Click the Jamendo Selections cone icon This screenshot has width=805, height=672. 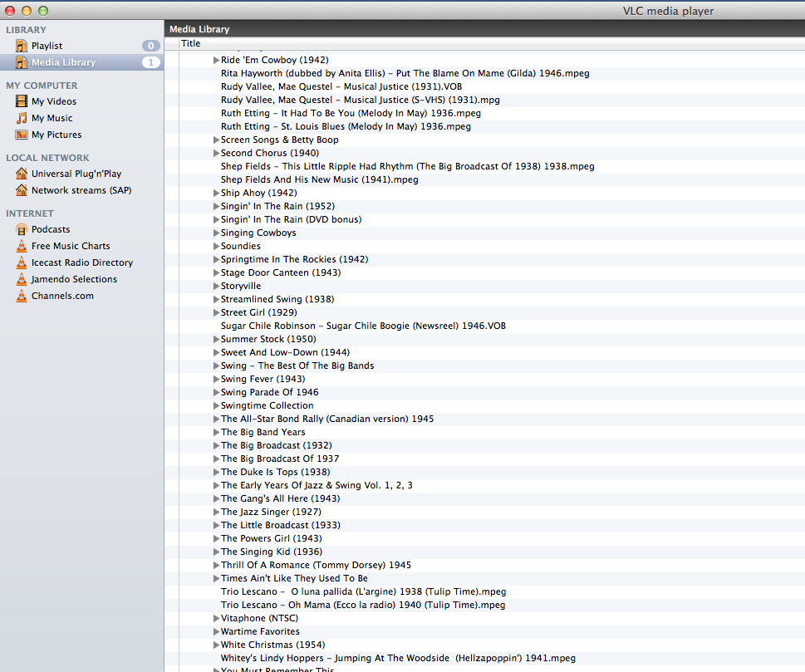click(x=22, y=279)
